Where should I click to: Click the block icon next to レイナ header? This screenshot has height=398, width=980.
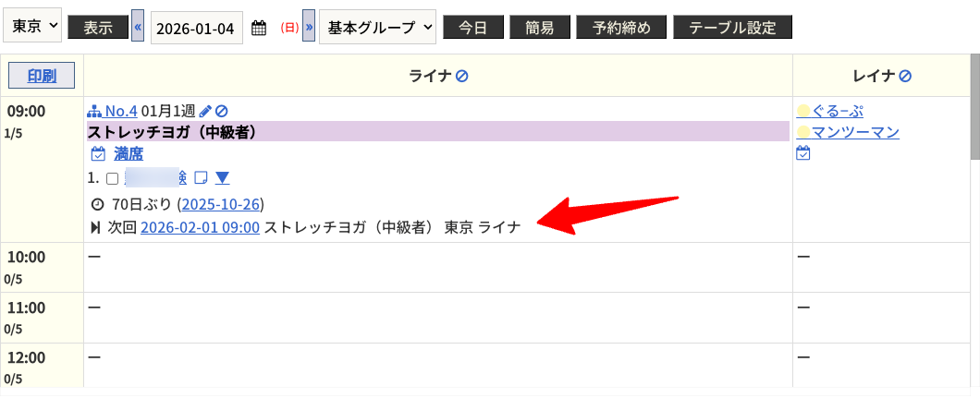coord(905,76)
